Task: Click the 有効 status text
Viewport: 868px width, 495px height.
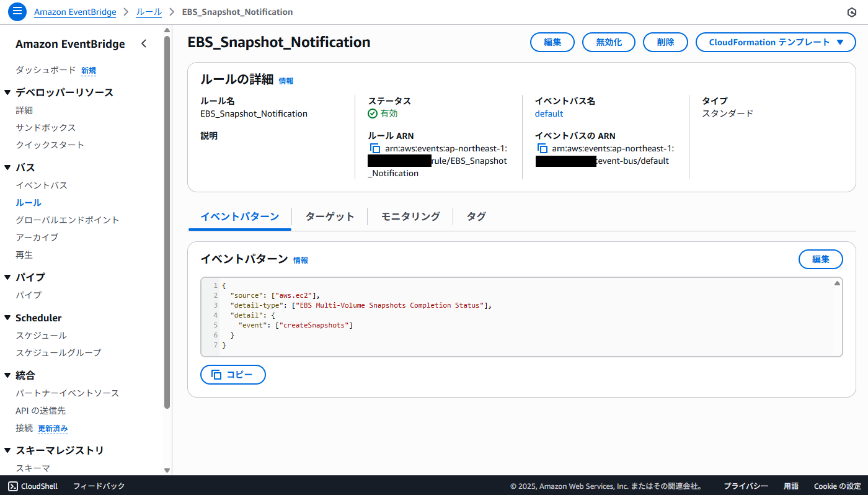Action: coord(389,114)
